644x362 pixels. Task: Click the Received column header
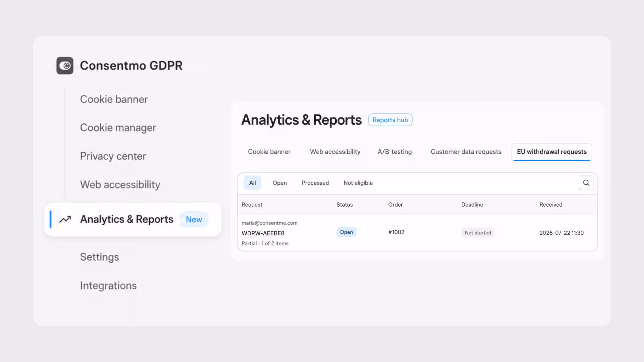click(x=551, y=205)
